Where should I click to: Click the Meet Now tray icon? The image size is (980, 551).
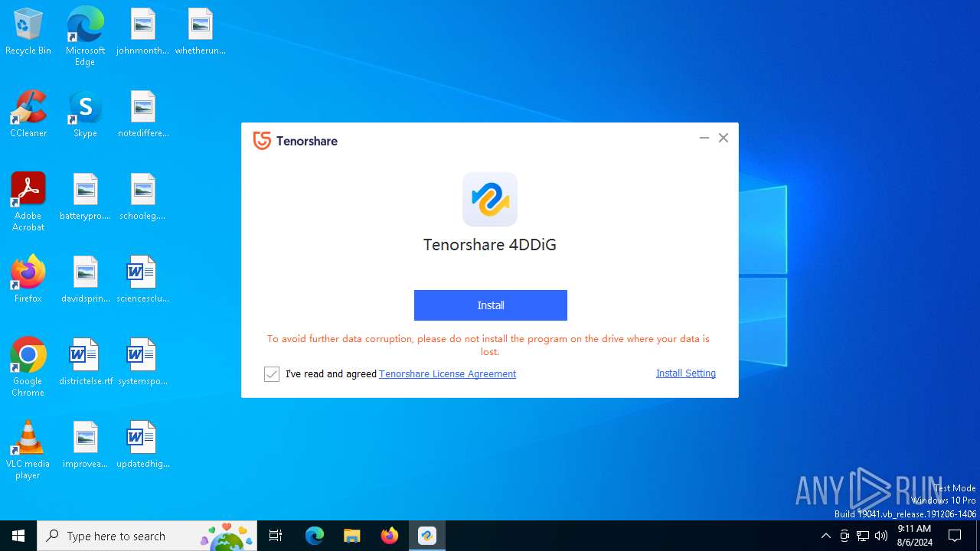point(844,536)
